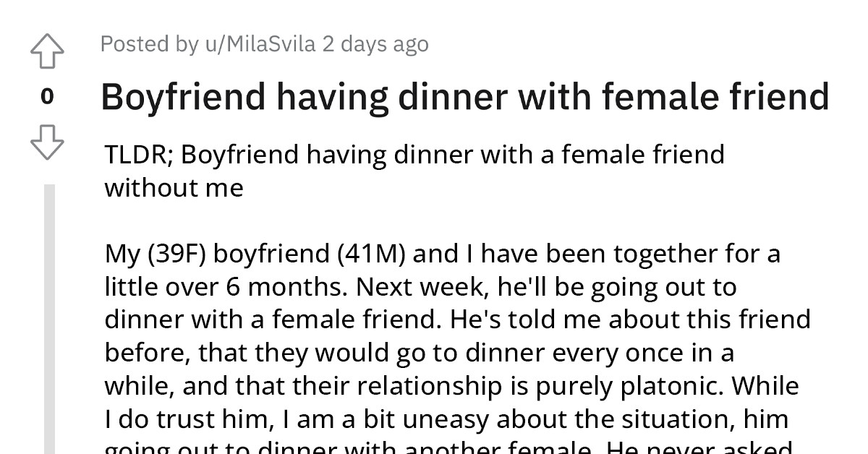Click the 2 days ago timestamp
This screenshot has width=868, height=454.
(376, 43)
